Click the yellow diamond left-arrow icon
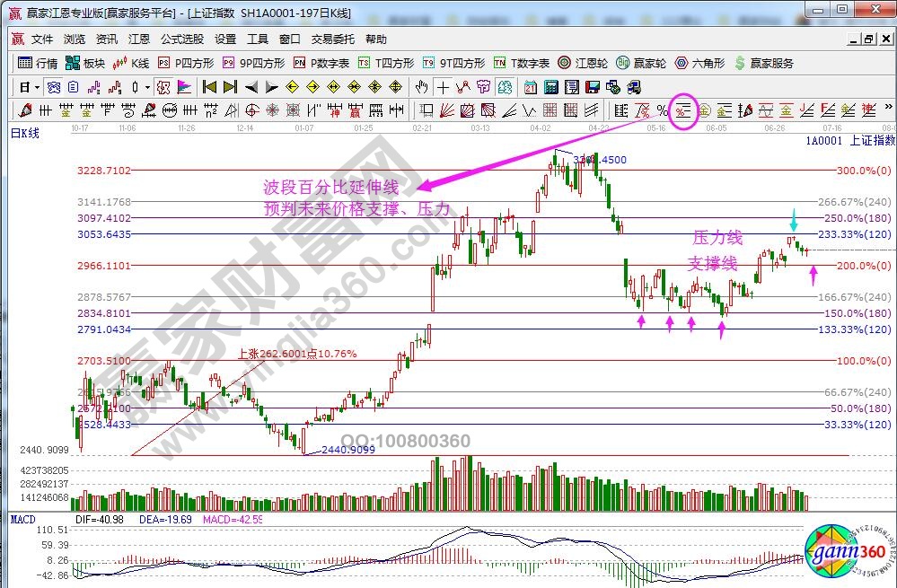897x588 pixels. [x=292, y=87]
